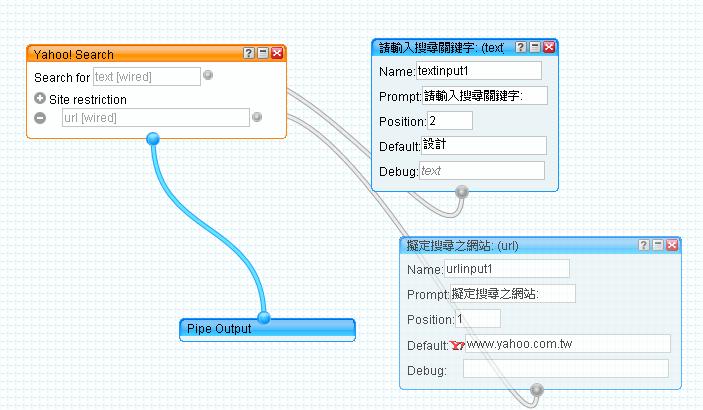The height and width of the screenshot is (410, 703).
Task: Collapse the text input module window
Action: point(535,47)
